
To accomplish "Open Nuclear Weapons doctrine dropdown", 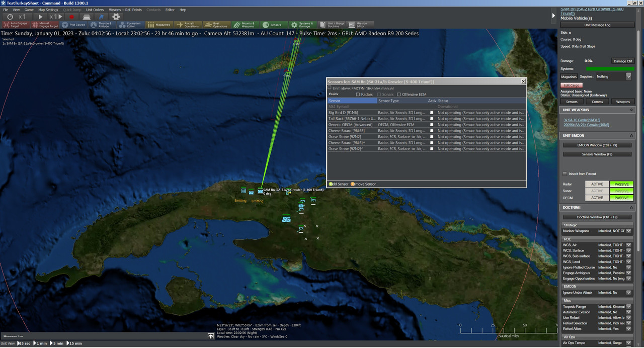I will point(628,231).
